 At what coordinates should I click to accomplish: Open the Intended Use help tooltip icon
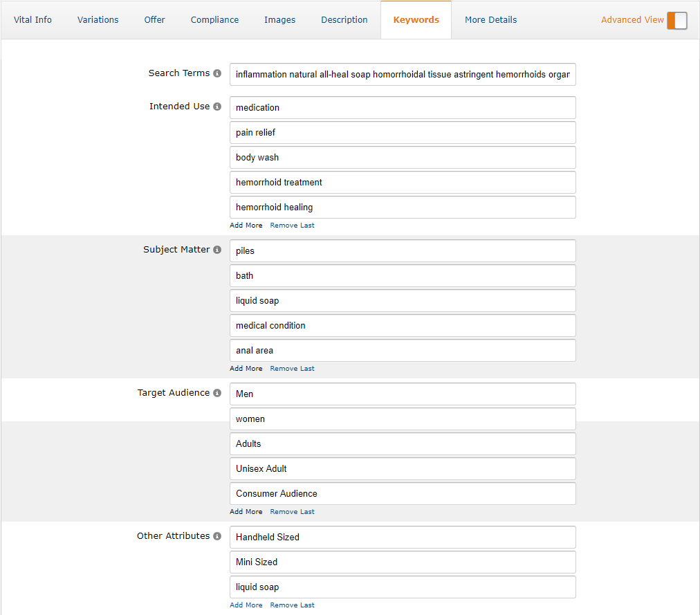pyautogui.click(x=217, y=107)
